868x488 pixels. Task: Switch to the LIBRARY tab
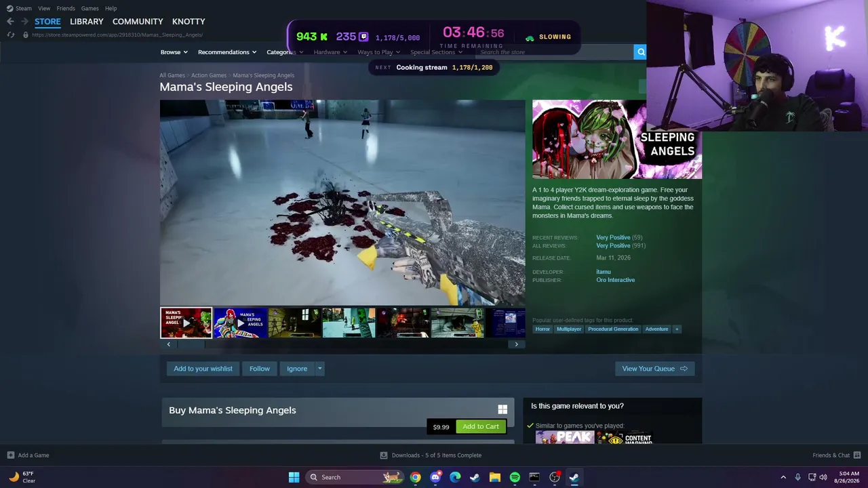tap(87, 22)
